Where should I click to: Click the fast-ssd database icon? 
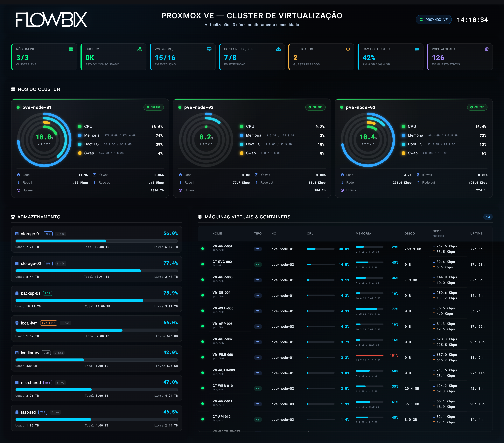[x=17, y=412]
